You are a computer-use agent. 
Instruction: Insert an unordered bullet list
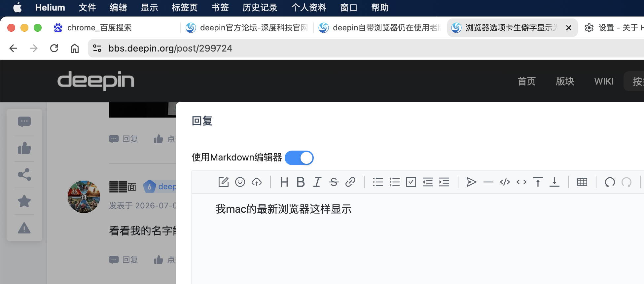pyautogui.click(x=378, y=182)
